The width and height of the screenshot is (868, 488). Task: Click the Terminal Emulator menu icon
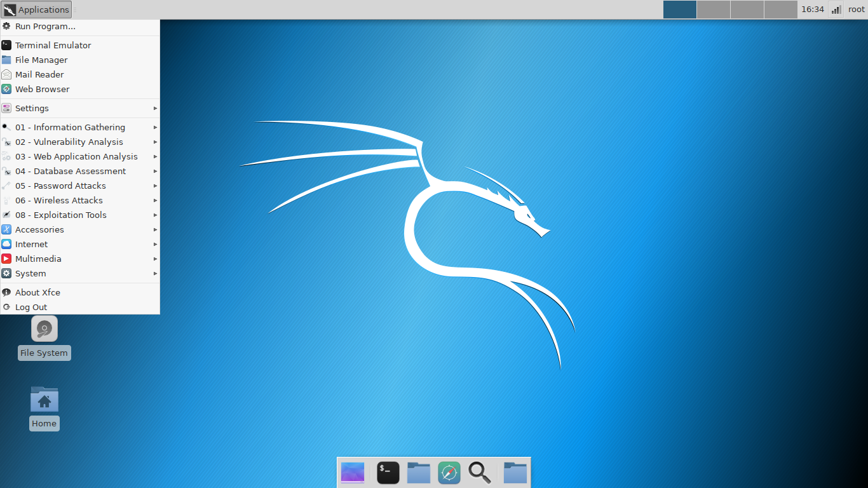6,45
